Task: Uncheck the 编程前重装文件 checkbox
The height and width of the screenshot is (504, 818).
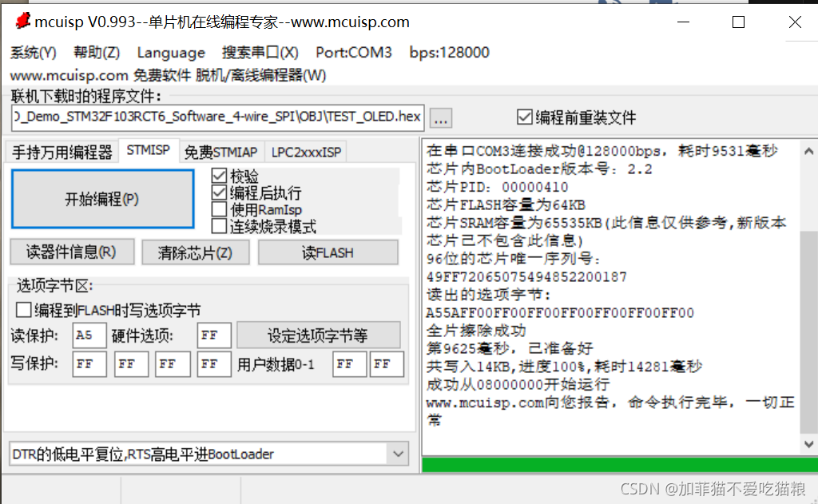Action: point(525,116)
